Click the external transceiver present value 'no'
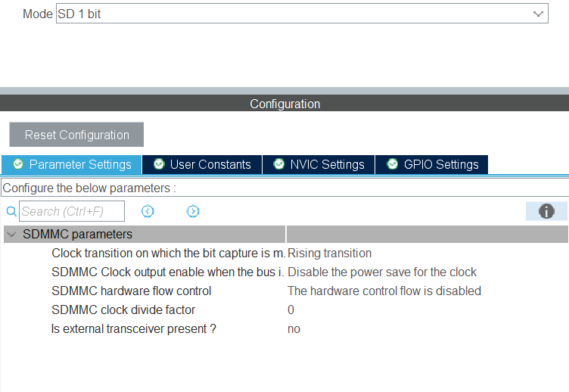 294,328
